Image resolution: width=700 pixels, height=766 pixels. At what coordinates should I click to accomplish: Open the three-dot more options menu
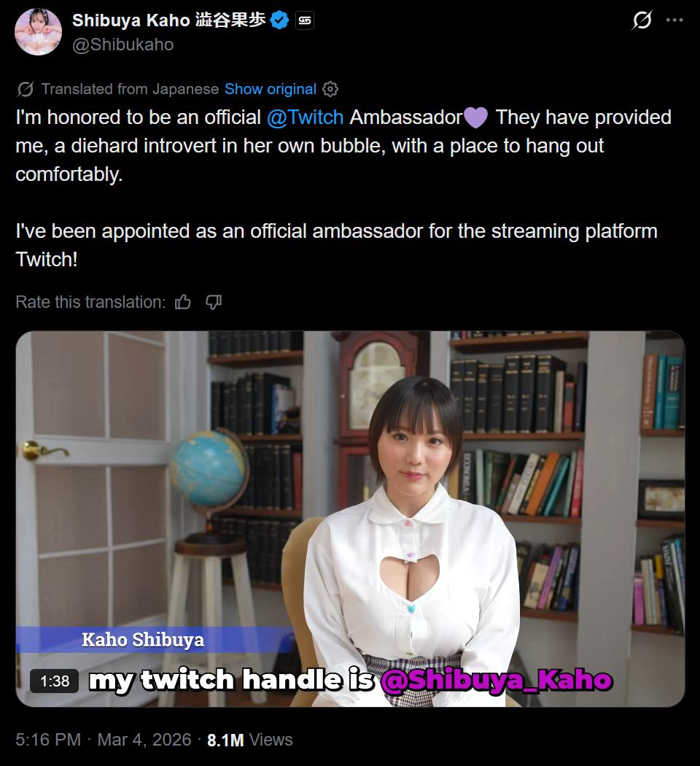point(674,20)
